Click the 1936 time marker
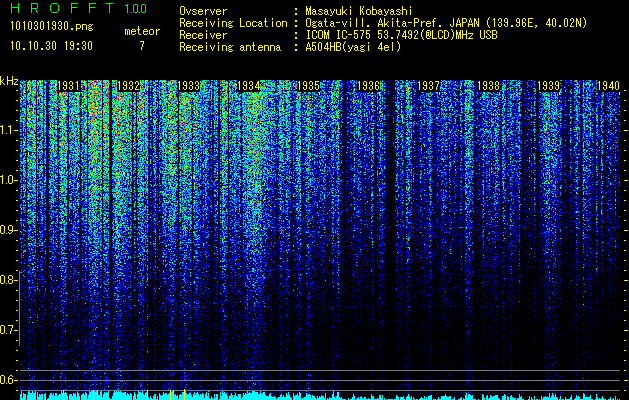Screen dimensions: 629x400 [x=368, y=86]
